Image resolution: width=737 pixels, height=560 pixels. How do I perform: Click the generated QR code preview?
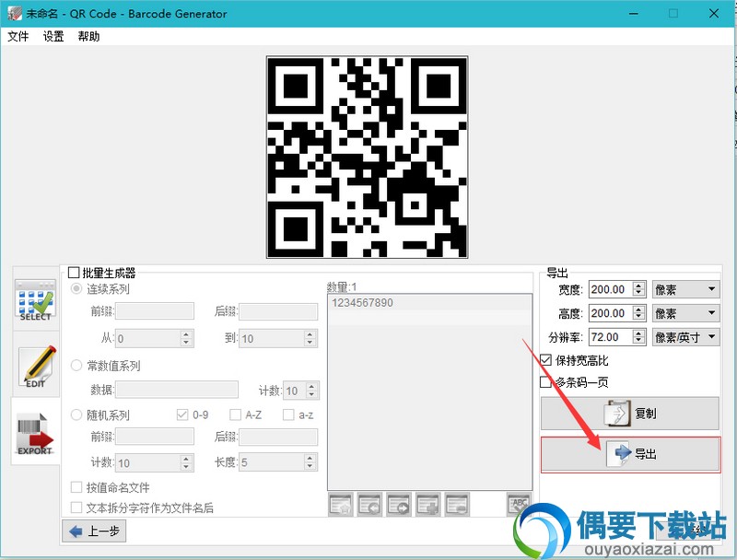point(367,157)
